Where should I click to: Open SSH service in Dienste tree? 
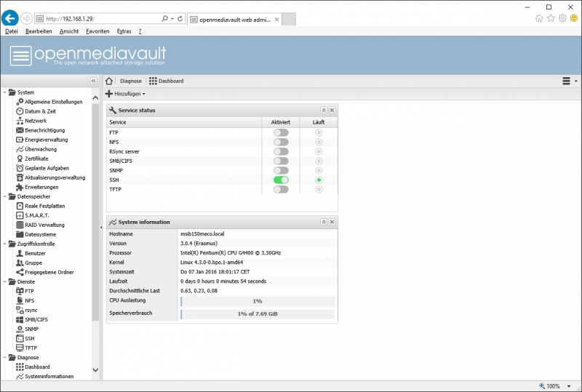25,339
